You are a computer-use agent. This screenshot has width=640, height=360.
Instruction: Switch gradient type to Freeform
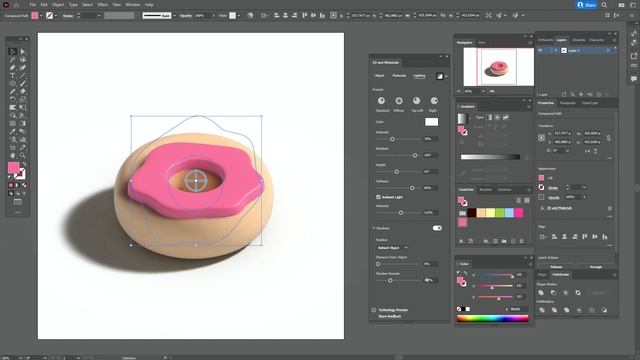pyautogui.click(x=506, y=118)
